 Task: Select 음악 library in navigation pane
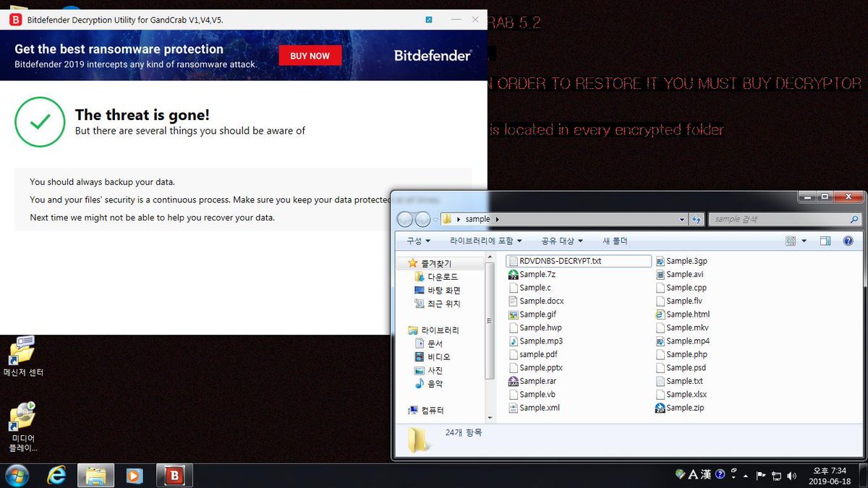point(429,384)
